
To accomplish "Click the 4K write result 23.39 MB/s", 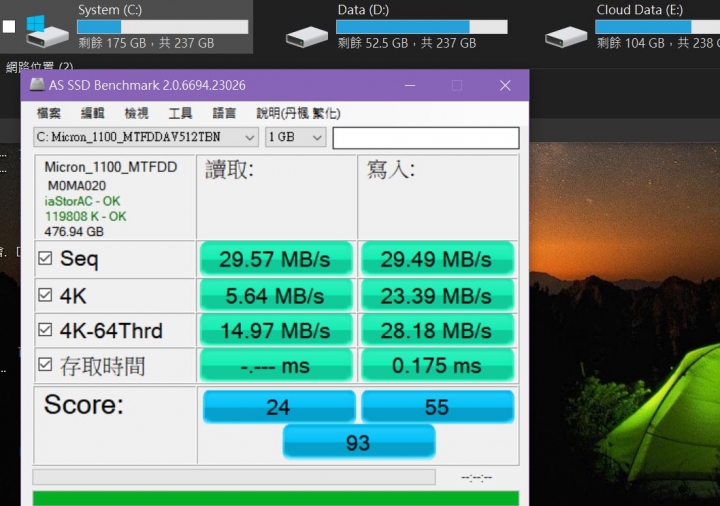I will (437, 296).
